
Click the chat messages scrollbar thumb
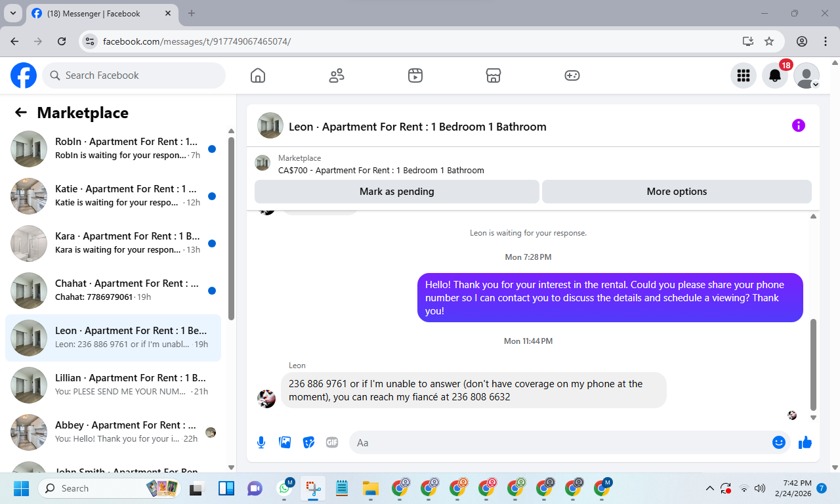[x=814, y=364]
